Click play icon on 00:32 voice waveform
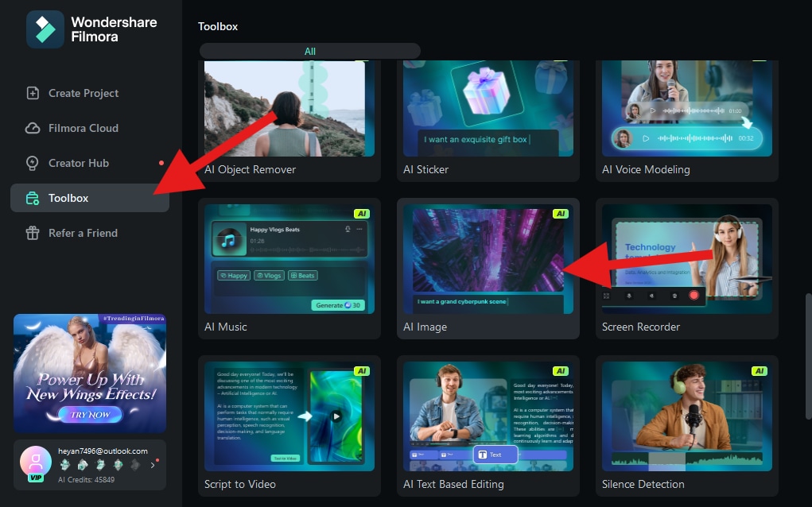812x507 pixels. 646,138
